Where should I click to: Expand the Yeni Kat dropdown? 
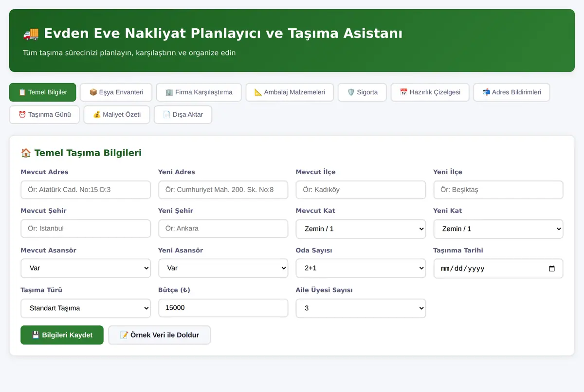tap(498, 229)
